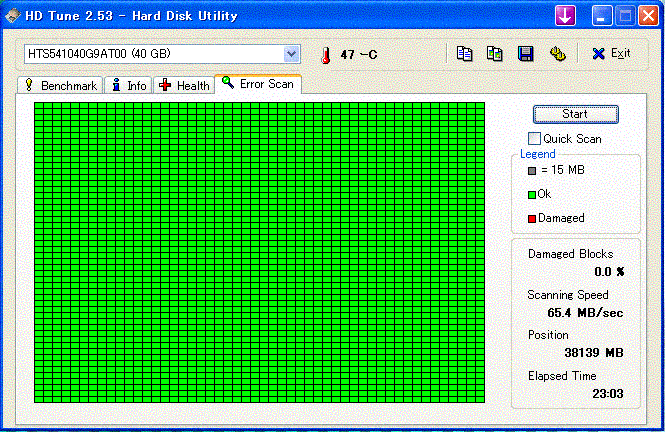
Task: Enable the Quick Scan checkbox
Action: click(534, 139)
